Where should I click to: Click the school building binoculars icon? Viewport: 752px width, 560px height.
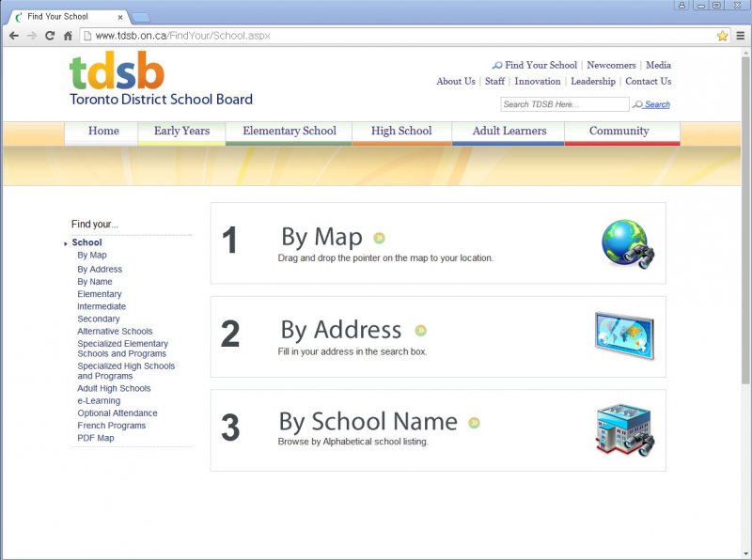pyautogui.click(x=625, y=430)
